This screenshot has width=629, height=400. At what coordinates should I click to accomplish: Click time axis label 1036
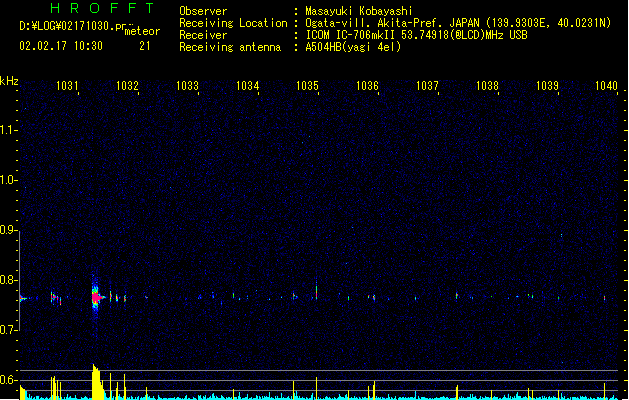coord(367,85)
